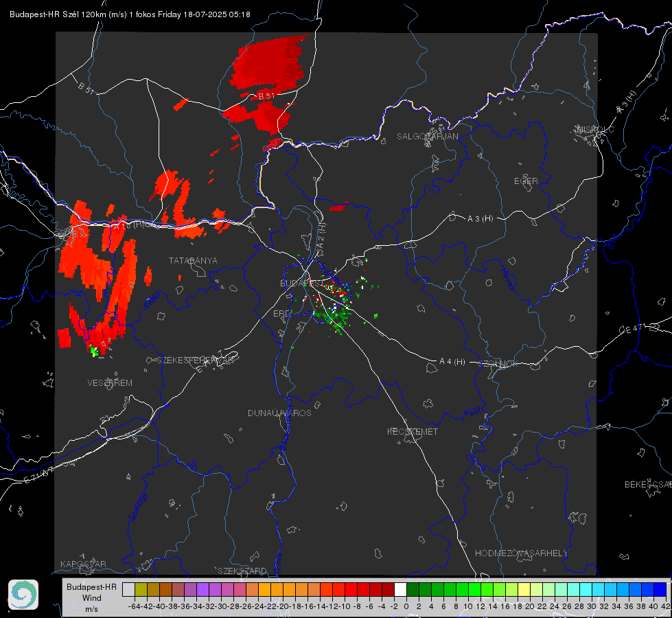The width and height of the screenshot is (672, 618).
Task: Click the A 4 (H) road label
Action: 452,362
